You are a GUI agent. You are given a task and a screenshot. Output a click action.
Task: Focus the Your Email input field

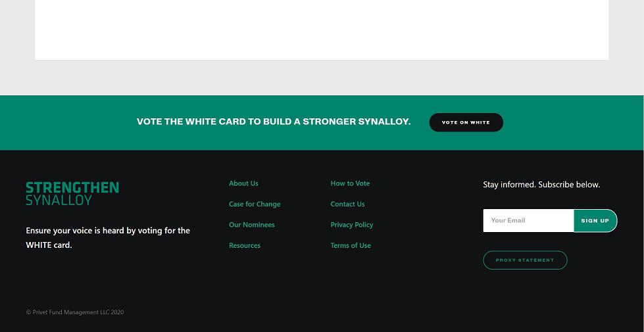click(x=528, y=221)
